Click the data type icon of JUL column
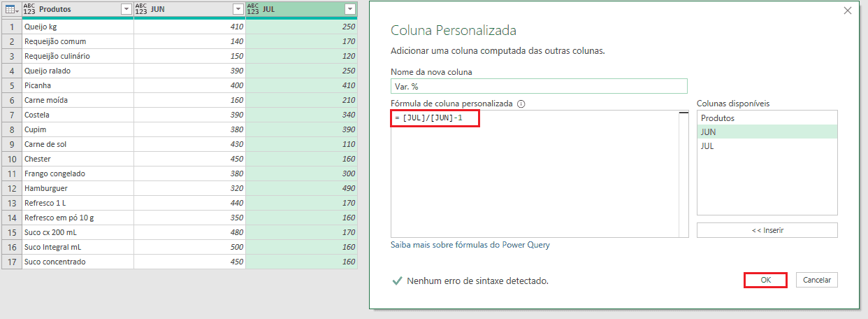 (253, 9)
